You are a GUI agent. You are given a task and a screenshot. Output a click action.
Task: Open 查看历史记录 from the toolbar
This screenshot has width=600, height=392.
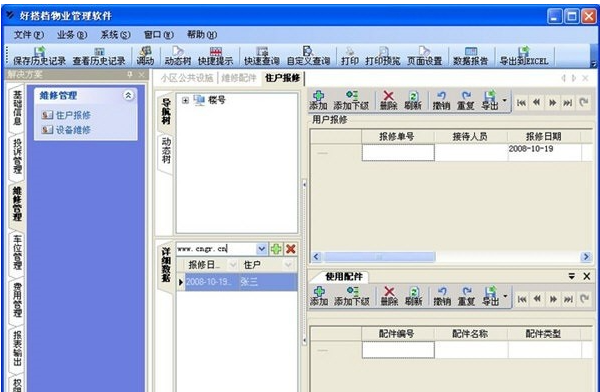click(x=99, y=56)
